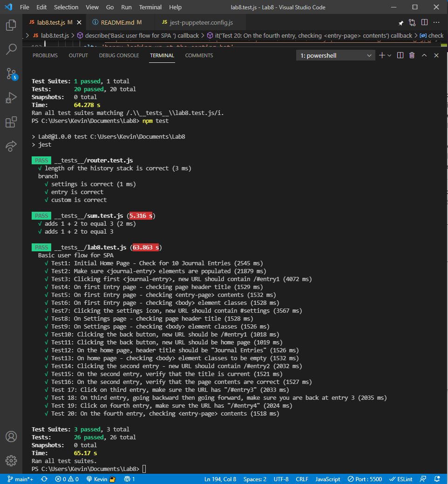Close the terminal panel
The image size is (448, 484).
pos(436,55)
